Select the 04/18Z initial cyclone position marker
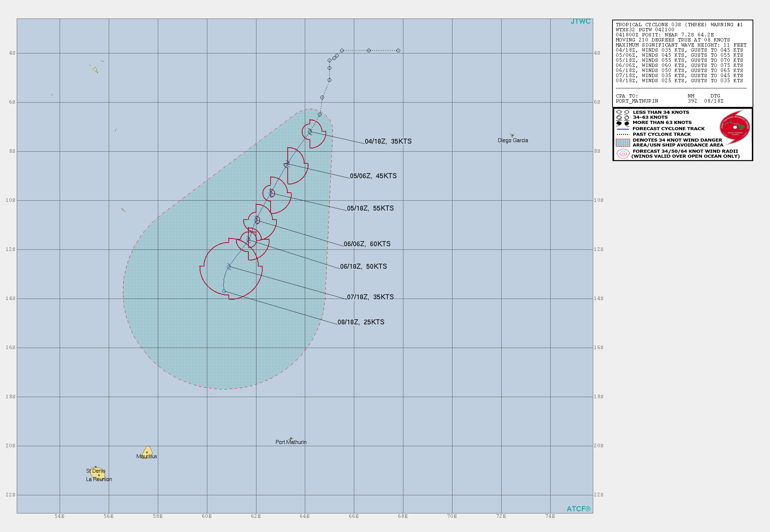The image size is (770, 532). pyautogui.click(x=310, y=132)
